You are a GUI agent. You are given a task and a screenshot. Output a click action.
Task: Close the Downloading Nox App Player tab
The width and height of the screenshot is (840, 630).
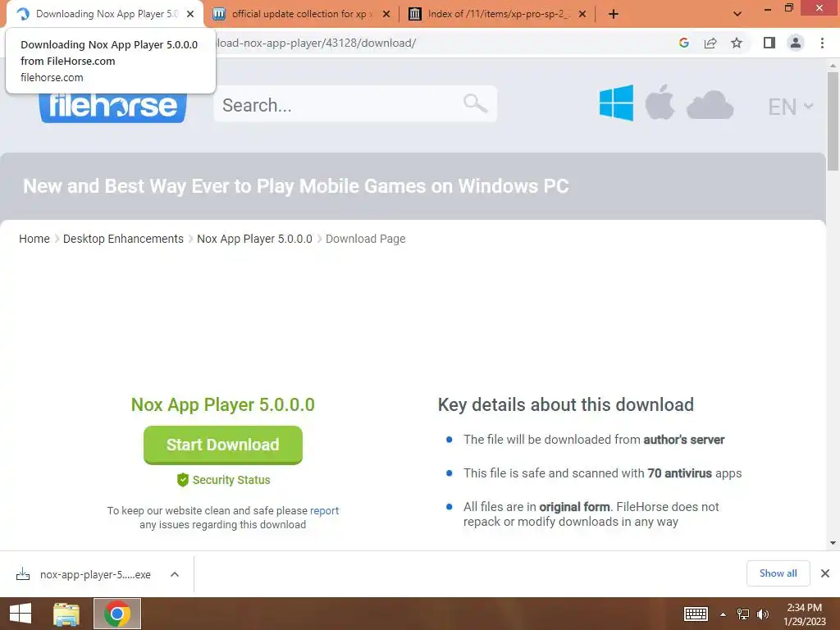(190, 15)
